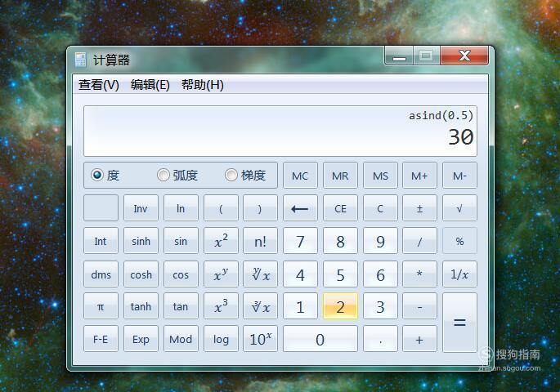Click the 1/x reciprocal button
The image size is (560, 392).
coord(459,274)
